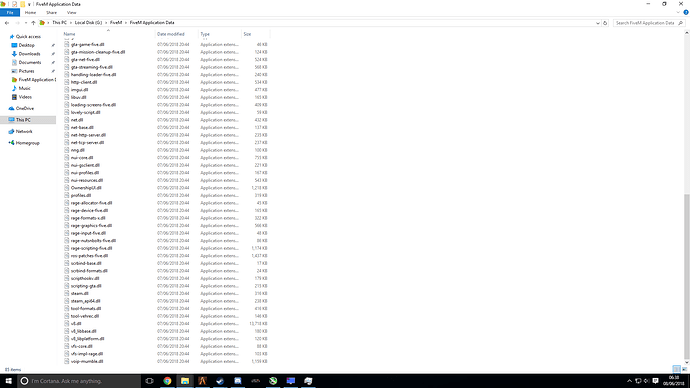Open the recent locations dropdown arrow
690x388 pixels.
[26, 23]
